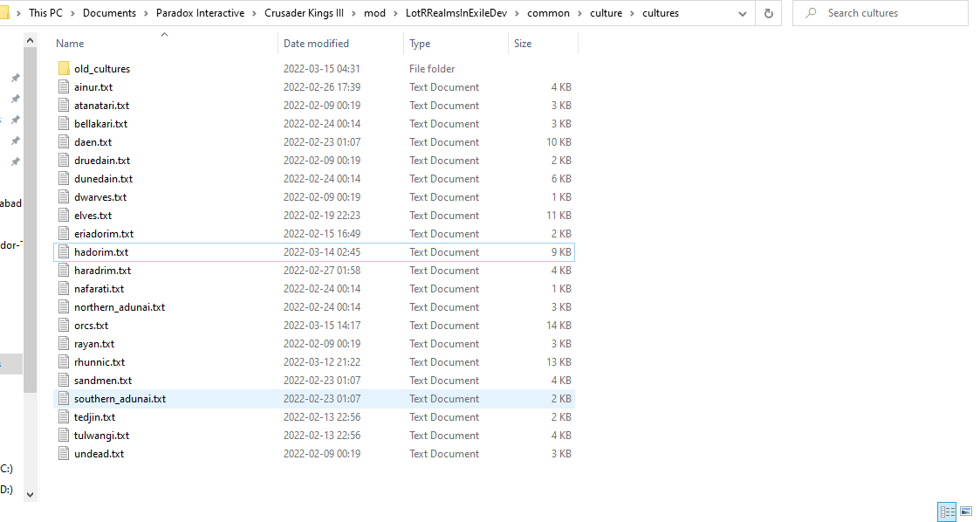Click the dwarves.txt file icon
980x522 pixels.
[64, 197]
